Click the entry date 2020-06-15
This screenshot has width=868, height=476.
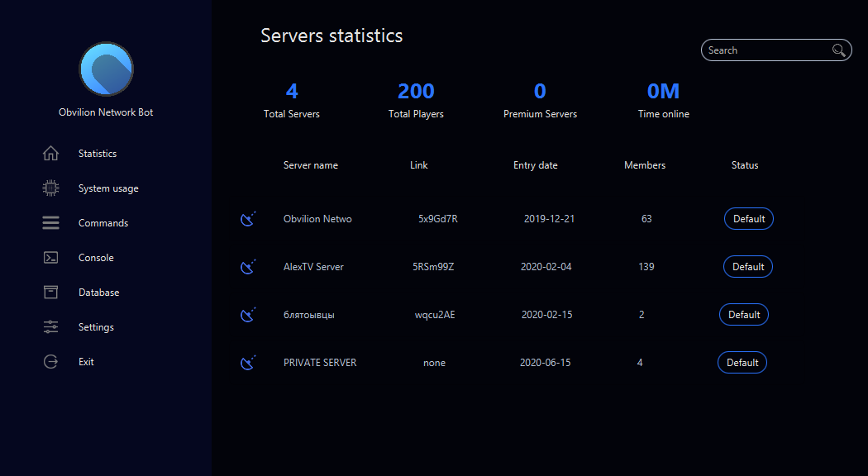click(x=546, y=363)
